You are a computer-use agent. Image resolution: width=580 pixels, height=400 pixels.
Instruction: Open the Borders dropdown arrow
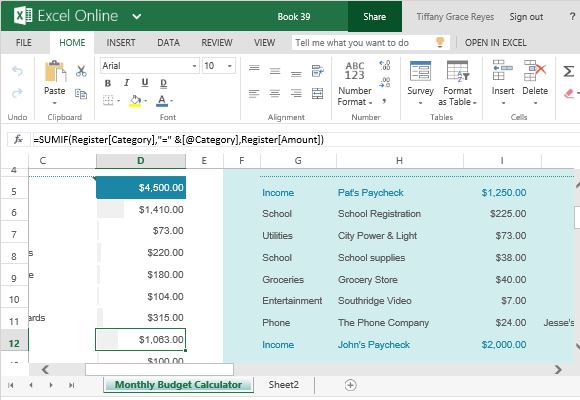[x=118, y=101]
